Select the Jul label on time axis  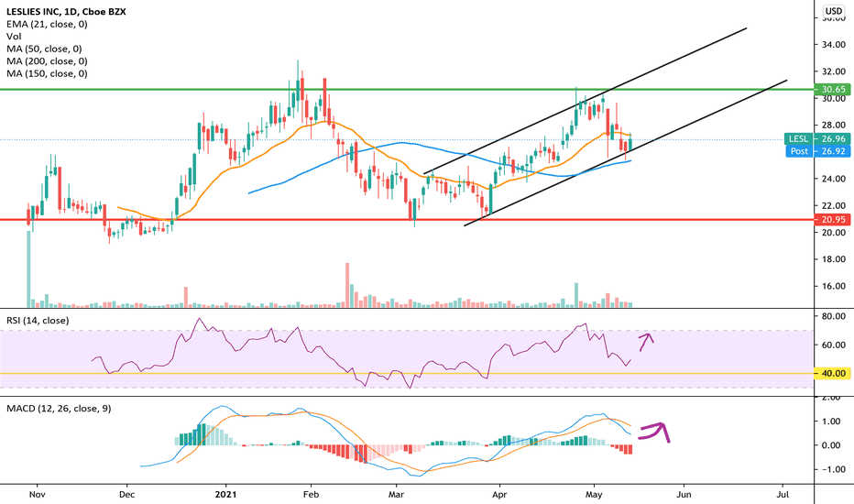(783, 495)
